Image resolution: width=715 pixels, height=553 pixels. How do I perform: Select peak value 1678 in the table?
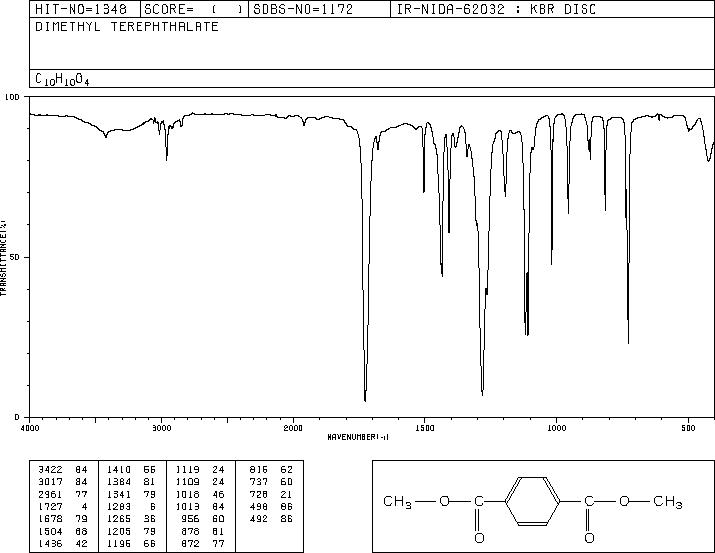click(x=50, y=519)
